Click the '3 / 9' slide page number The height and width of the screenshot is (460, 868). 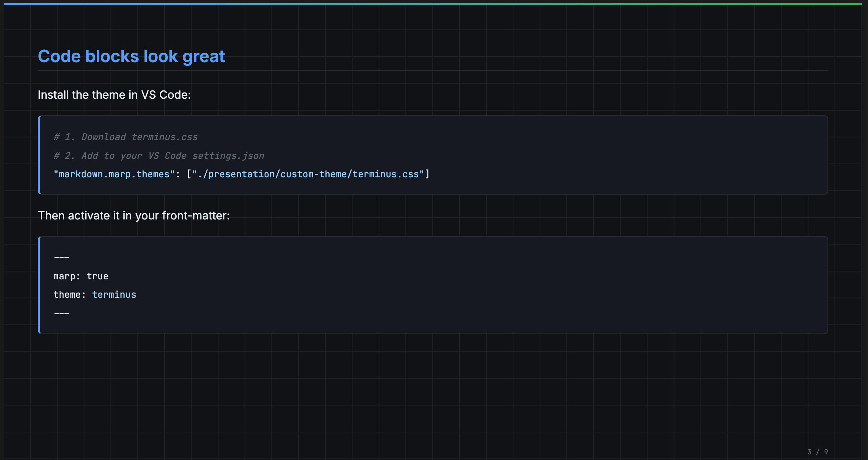[817, 451]
